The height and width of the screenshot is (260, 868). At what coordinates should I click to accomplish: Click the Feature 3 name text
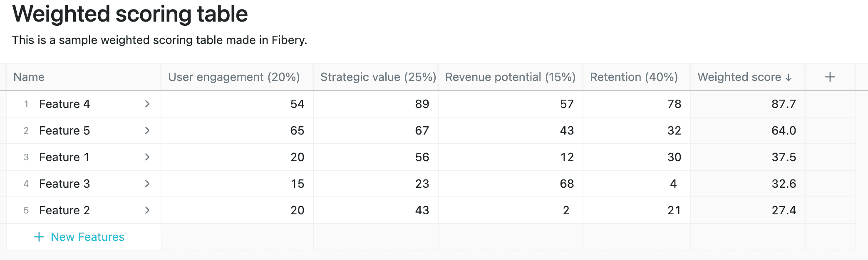[x=64, y=184]
